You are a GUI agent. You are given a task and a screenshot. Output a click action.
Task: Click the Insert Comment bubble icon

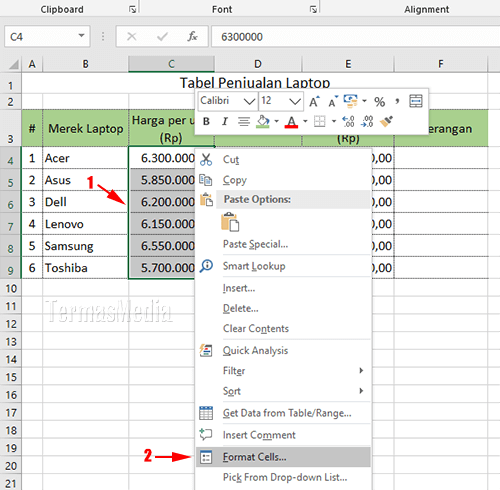(206, 434)
